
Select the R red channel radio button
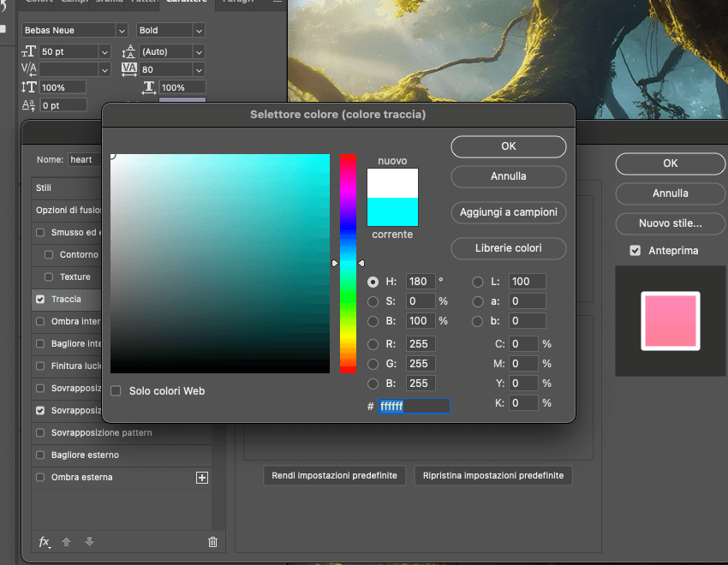(373, 344)
